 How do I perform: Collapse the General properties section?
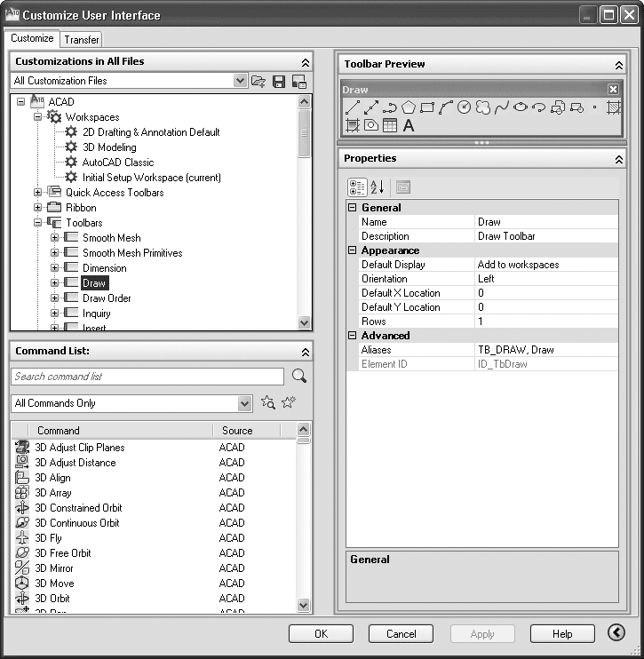click(353, 208)
